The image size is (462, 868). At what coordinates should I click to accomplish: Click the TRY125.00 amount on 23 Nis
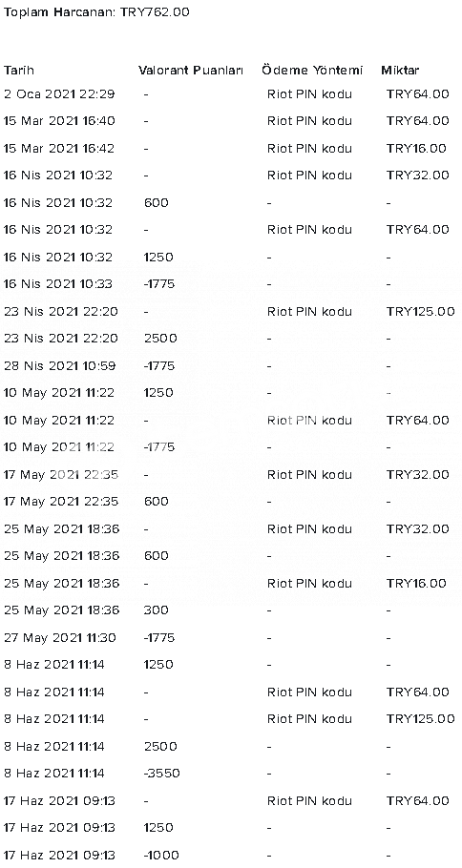pos(420,312)
